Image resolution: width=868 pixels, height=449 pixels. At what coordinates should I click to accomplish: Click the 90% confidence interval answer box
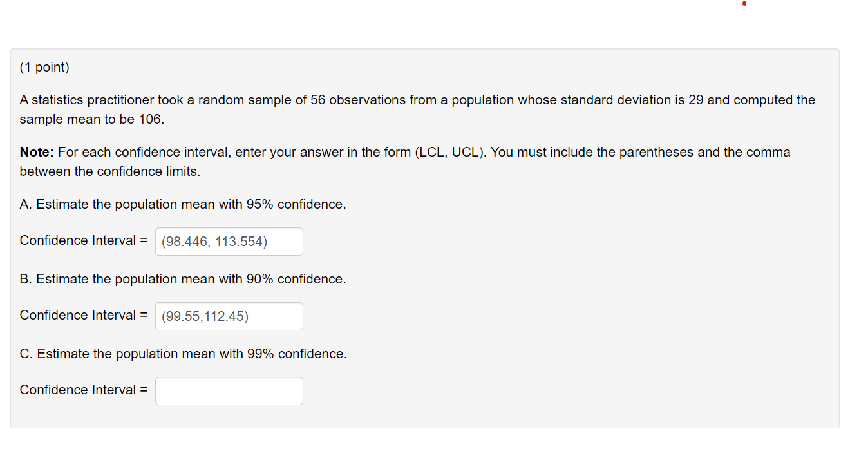coord(229,316)
